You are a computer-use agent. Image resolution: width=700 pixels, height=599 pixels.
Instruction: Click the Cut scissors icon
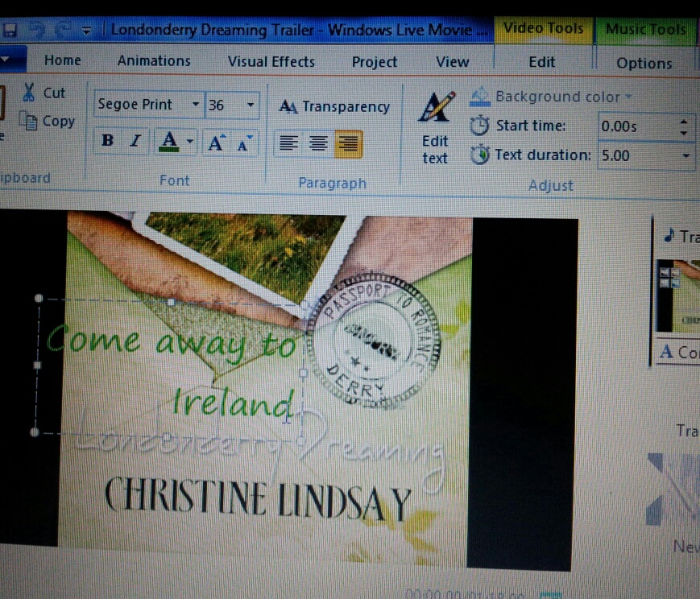[28, 93]
